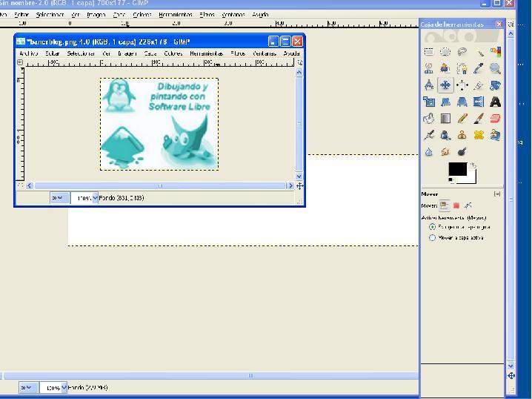
Task: Select the Flip tool
Action: pos(479,102)
